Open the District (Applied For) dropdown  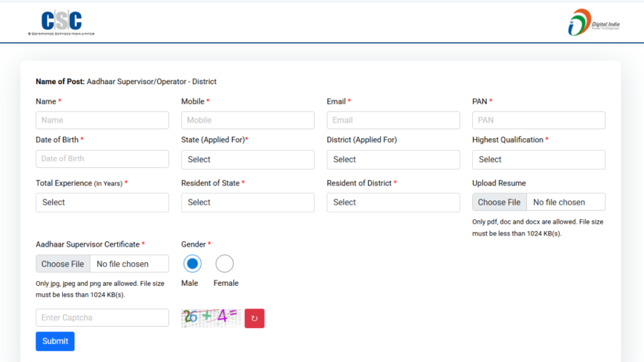click(x=393, y=160)
